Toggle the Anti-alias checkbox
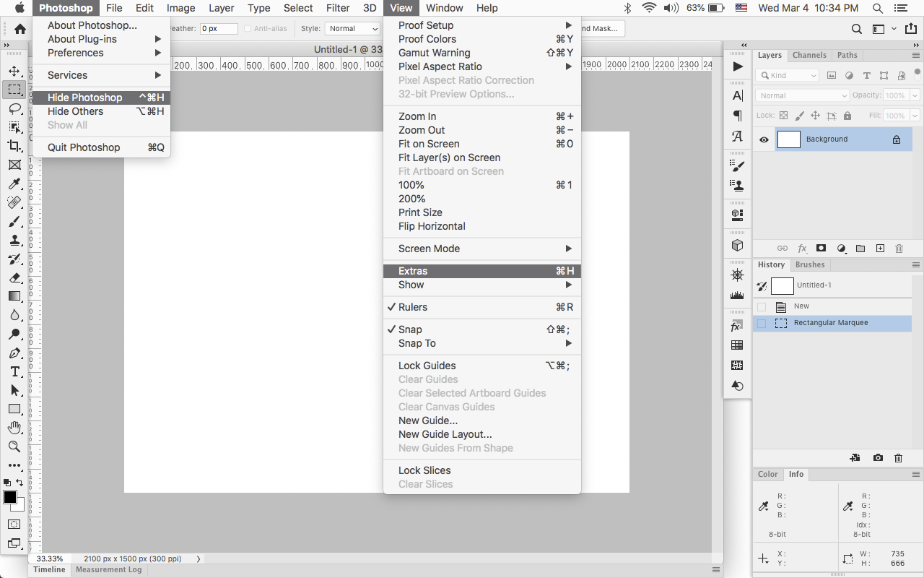 pos(248,29)
